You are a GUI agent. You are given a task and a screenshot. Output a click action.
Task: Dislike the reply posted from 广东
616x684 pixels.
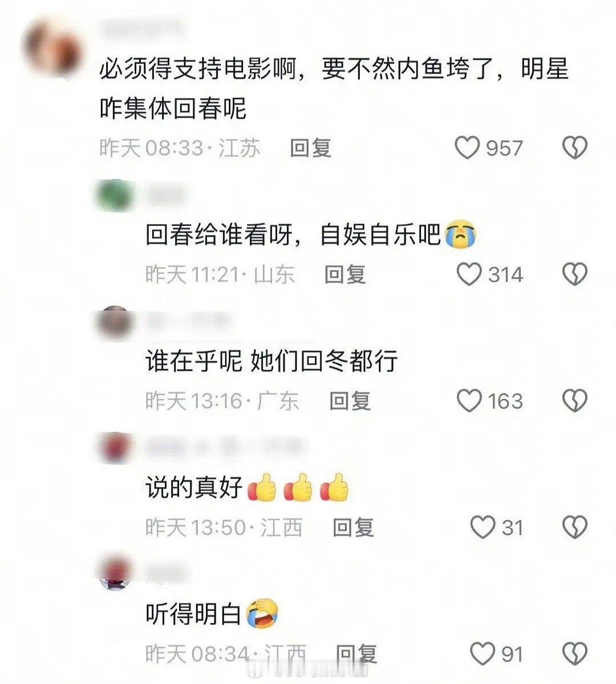574,401
